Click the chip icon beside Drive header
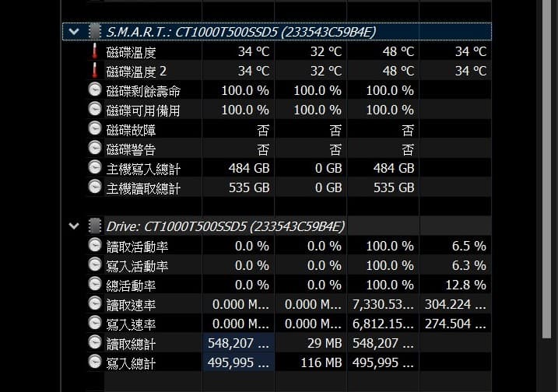The image size is (558, 392). tap(95, 226)
